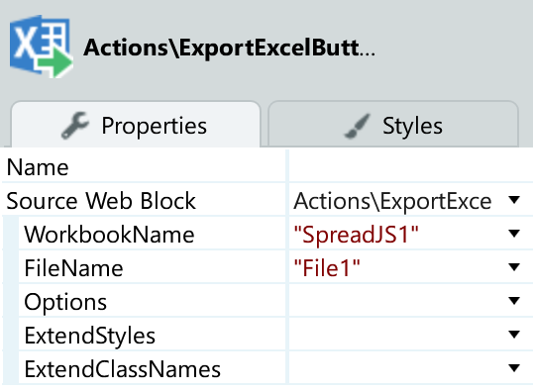Click the Actions\ExportExcelButt... title text
This screenshot has width=533, height=392.
[230, 48]
